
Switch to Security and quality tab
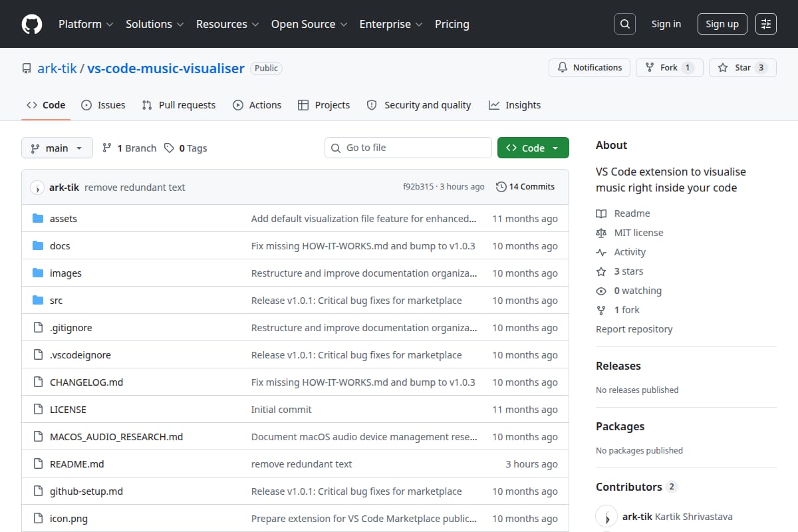(419, 105)
